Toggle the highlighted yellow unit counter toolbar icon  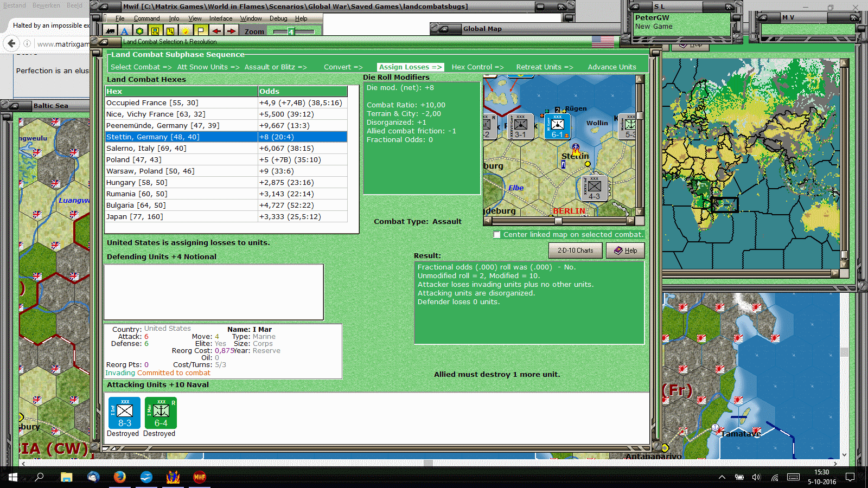(155, 31)
